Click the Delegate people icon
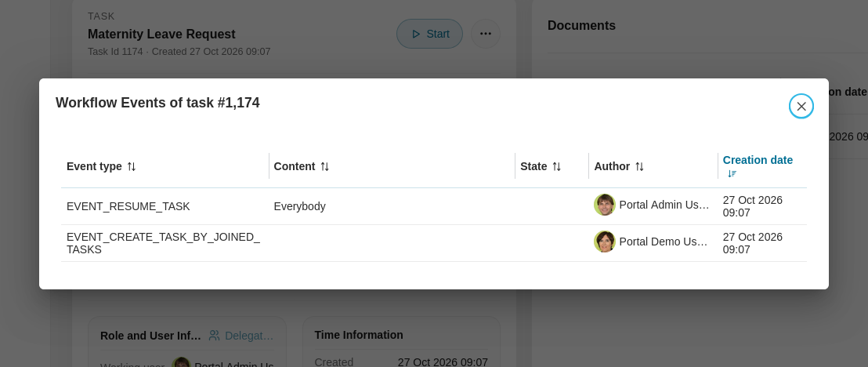The width and height of the screenshot is (868, 367). pyautogui.click(x=214, y=336)
